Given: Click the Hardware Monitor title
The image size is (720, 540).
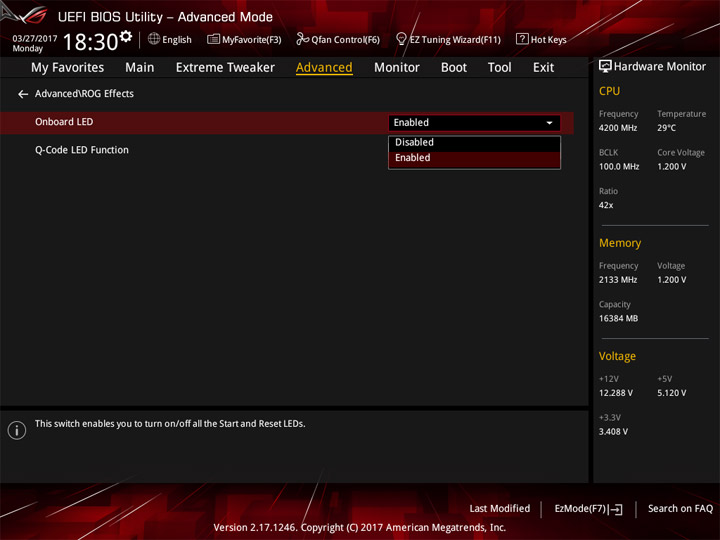Looking at the screenshot, I should pyautogui.click(x=659, y=67).
